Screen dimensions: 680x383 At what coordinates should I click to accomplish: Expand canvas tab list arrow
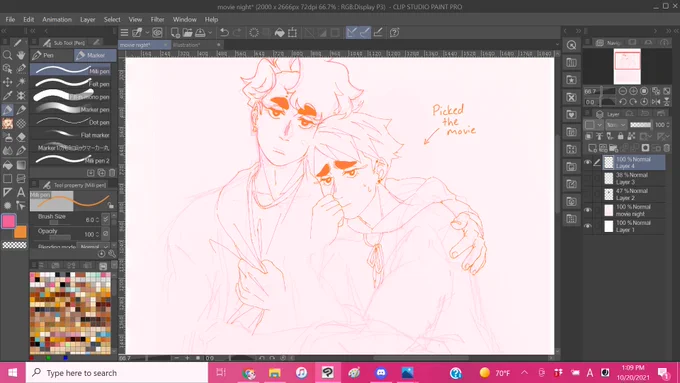click(x=557, y=44)
